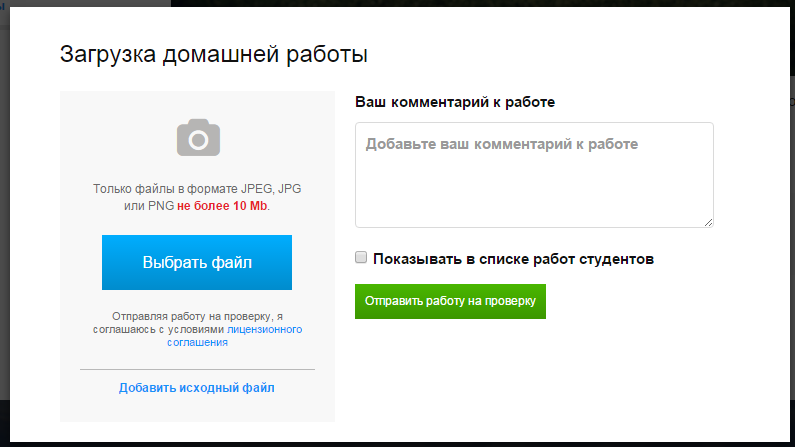This screenshot has height=447, width=795.
Task: Enable Показывать в списке работ студентов checkbox
Action: [x=361, y=257]
